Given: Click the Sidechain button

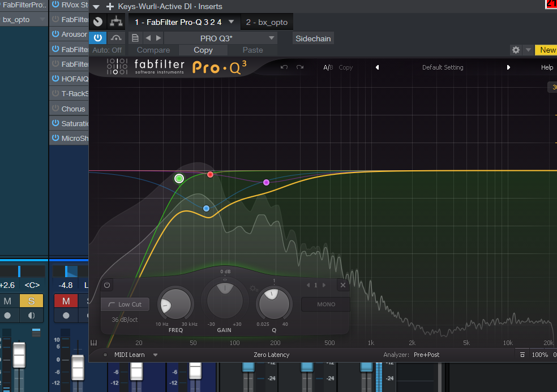Looking at the screenshot, I should point(313,38).
